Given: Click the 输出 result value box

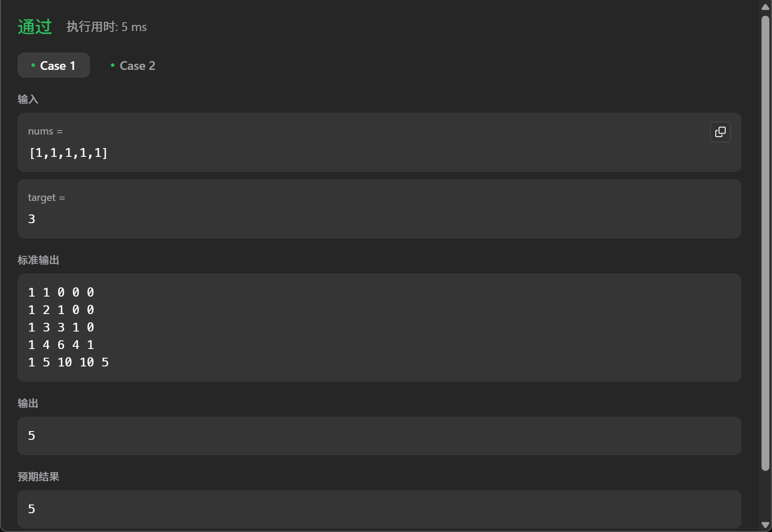Looking at the screenshot, I should [379, 435].
